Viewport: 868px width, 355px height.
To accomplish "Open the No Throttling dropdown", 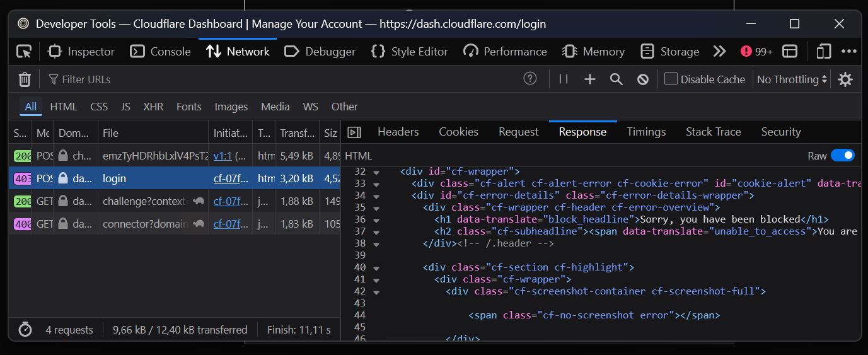I will pos(792,79).
